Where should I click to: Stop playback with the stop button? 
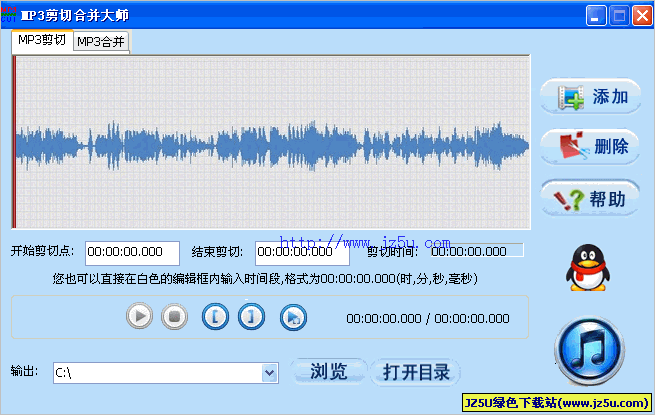point(174,316)
